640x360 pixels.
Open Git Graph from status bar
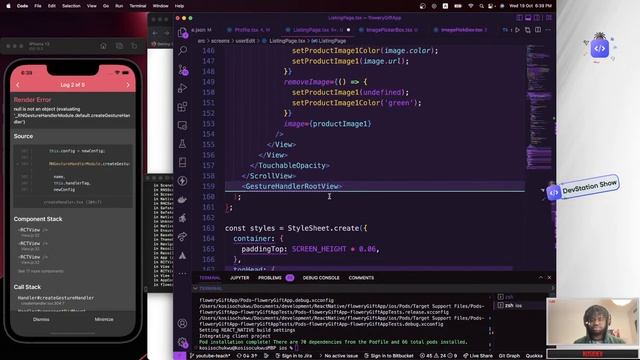509,356
